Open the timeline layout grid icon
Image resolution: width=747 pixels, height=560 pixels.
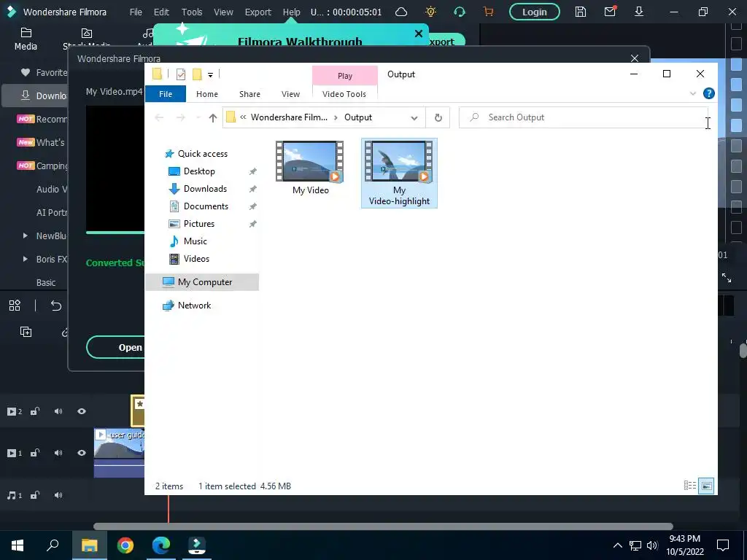[x=15, y=306]
